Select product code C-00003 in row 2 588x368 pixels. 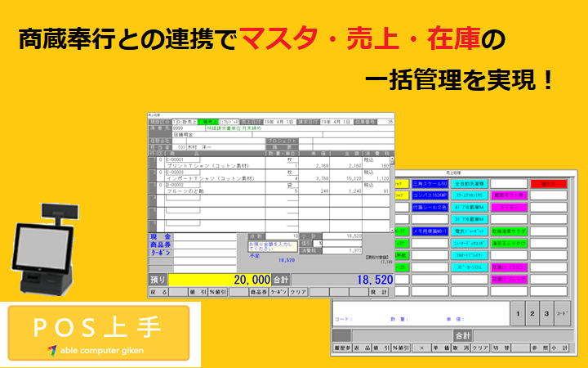pos(183,173)
